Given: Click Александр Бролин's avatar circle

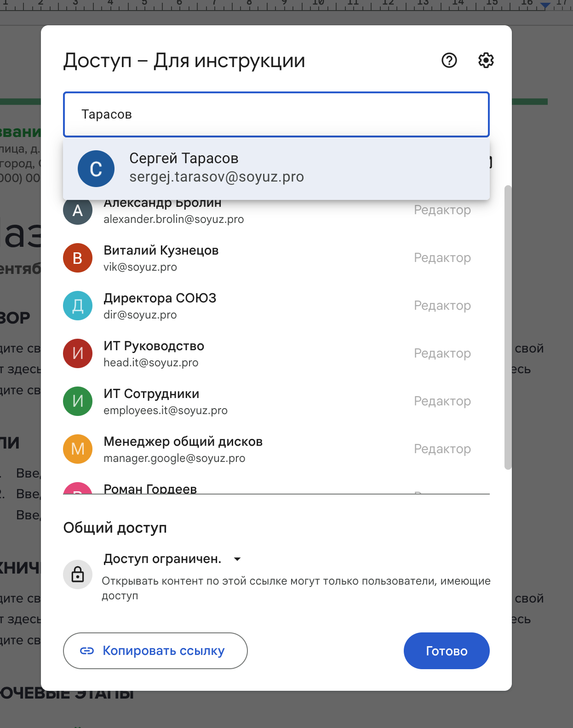Looking at the screenshot, I should (78, 210).
